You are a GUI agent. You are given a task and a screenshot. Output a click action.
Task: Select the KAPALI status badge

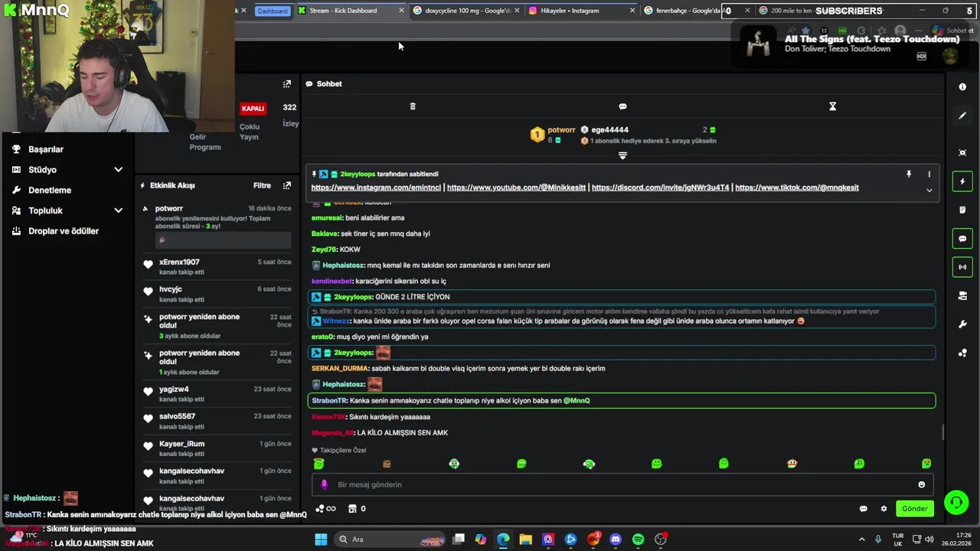[253, 109]
